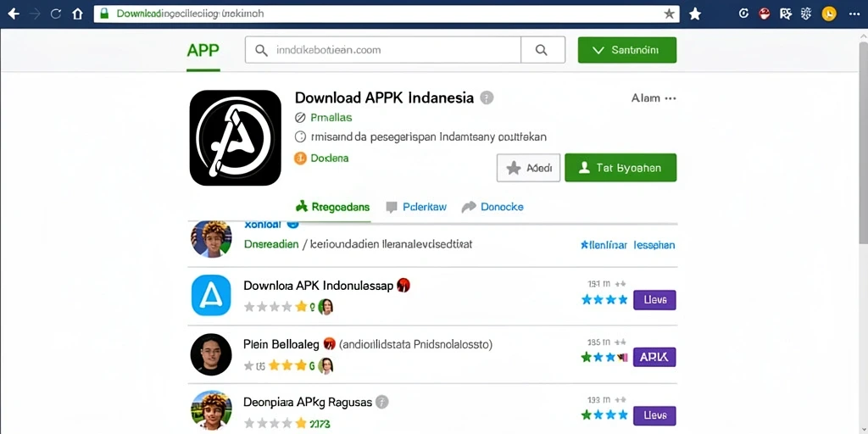The width and height of the screenshot is (868, 434).
Task: Click the blue verified badge beside Xonioal
Action: tap(293, 225)
